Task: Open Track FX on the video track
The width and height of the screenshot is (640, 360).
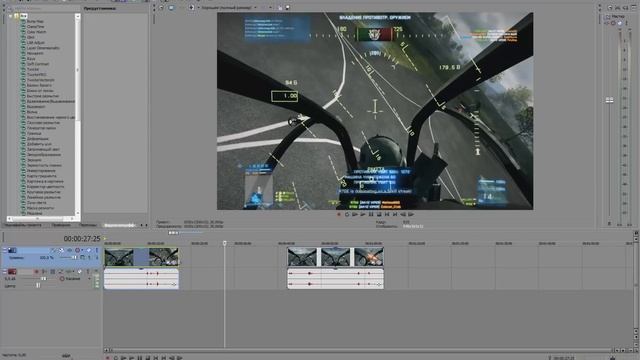Action: click(69, 250)
